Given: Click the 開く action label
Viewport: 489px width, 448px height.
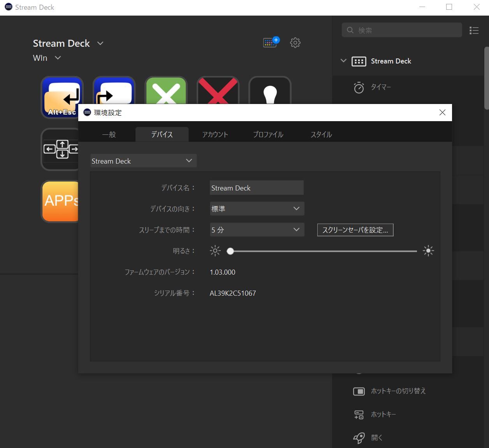Looking at the screenshot, I should 377,438.
